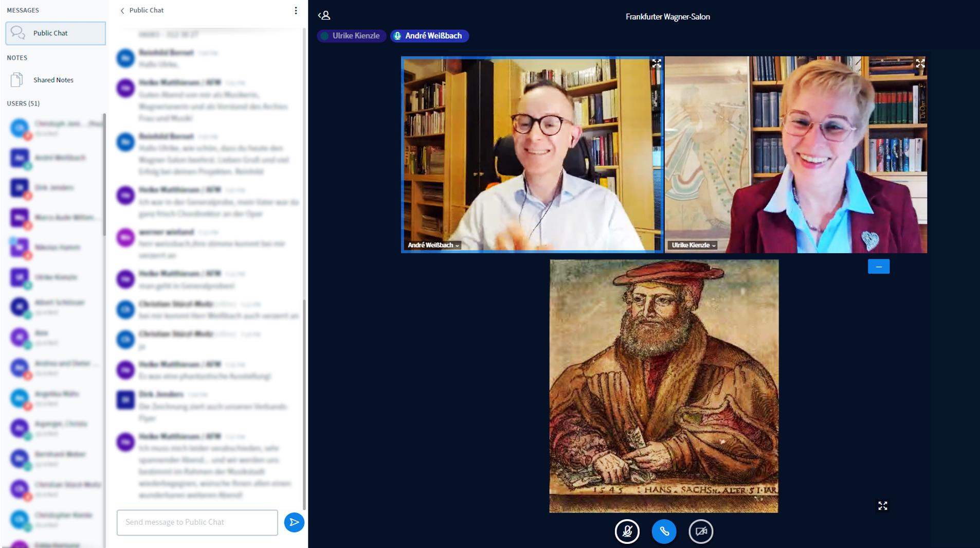Select André Weißbach talking indicator
This screenshot has width=980, height=548.
pyautogui.click(x=429, y=36)
